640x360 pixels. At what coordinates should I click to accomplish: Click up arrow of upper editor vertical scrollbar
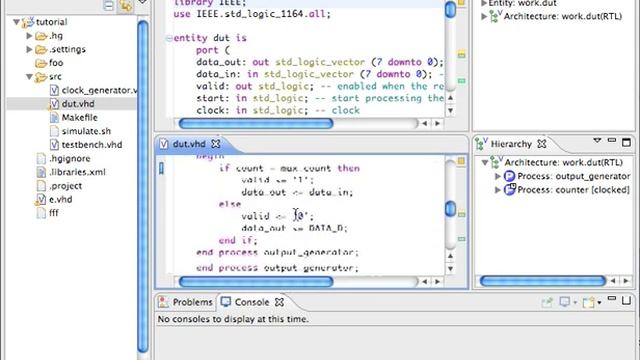point(450,98)
